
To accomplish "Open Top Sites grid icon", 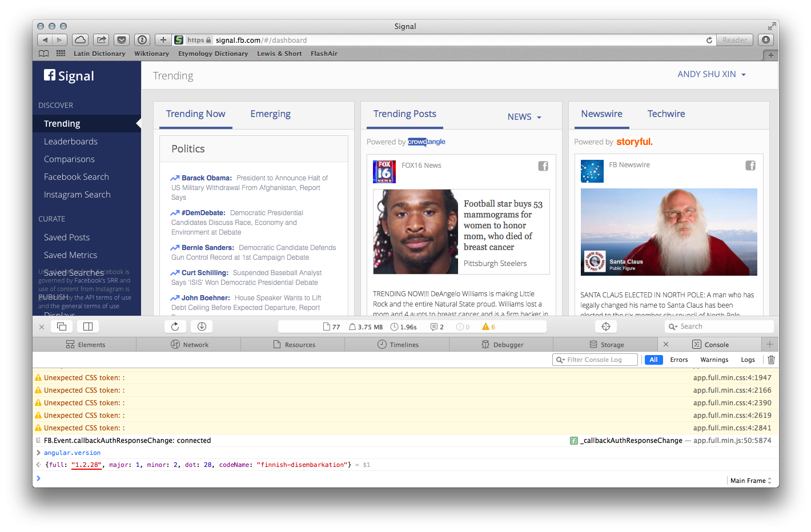I will coord(61,54).
